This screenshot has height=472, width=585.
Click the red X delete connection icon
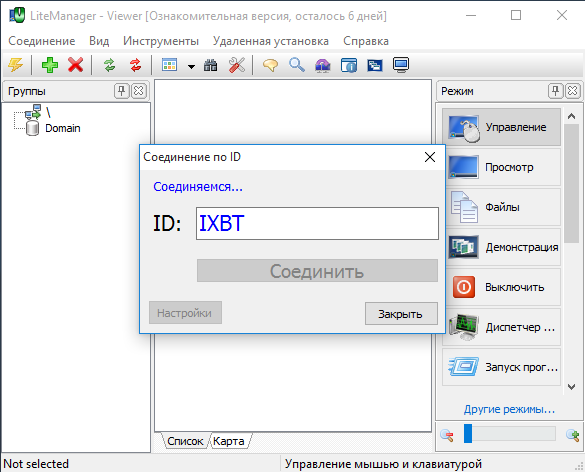[x=75, y=65]
